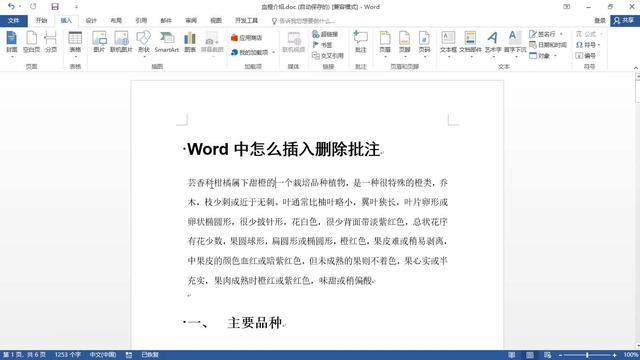Switch to the Home (开始) tab
640x360 pixels.
coord(41,20)
